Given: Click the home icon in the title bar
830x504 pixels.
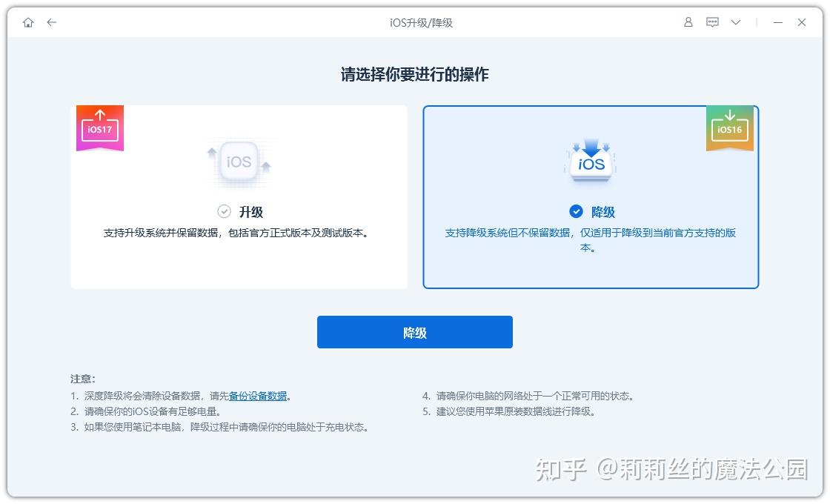Looking at the screenshot, I should tap(27, 22).
